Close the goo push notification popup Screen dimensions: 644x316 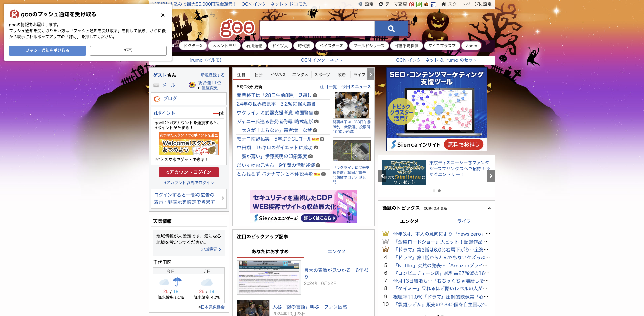pyautogui.click(x=163, y=15)
